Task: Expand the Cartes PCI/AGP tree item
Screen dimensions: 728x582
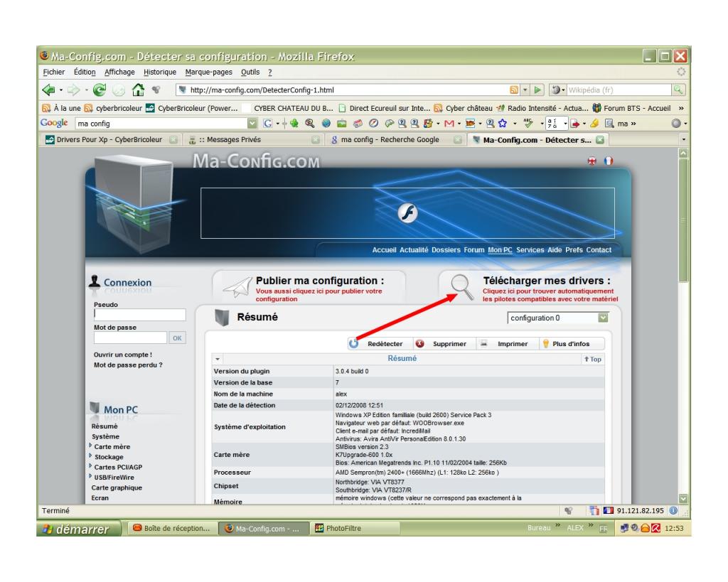Action: 90,466
